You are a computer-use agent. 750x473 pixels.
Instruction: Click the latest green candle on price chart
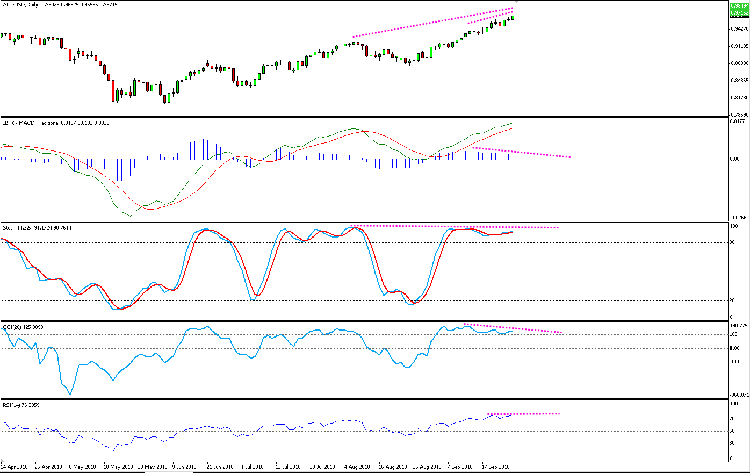[x=513, y=18]
